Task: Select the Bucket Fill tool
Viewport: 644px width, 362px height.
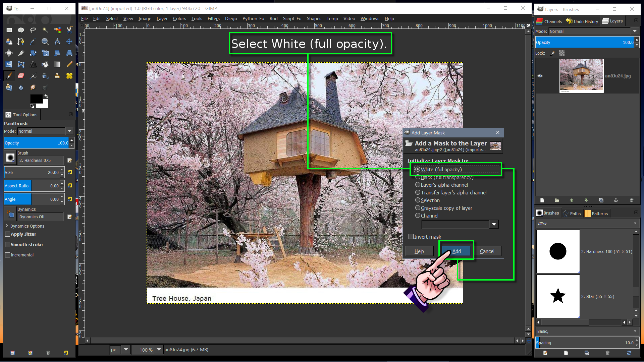Action: point(45,64)
